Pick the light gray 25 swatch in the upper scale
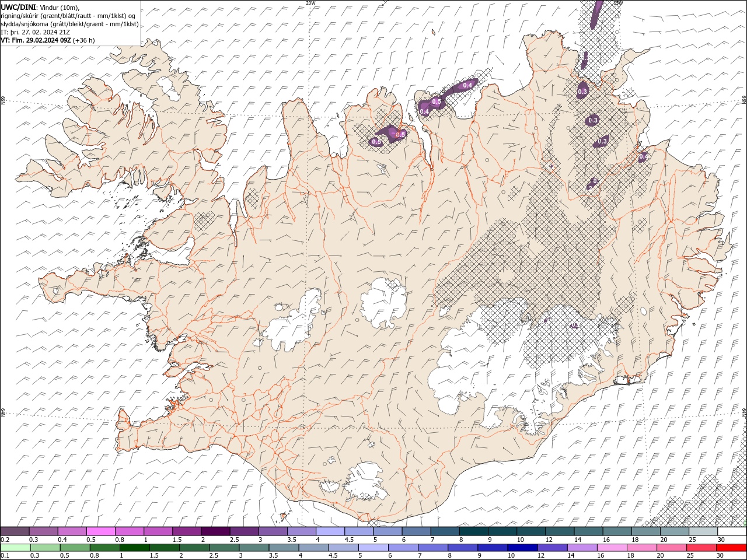Screen dimensions: 747x560 pyautogui.click(x=704, y=531)
